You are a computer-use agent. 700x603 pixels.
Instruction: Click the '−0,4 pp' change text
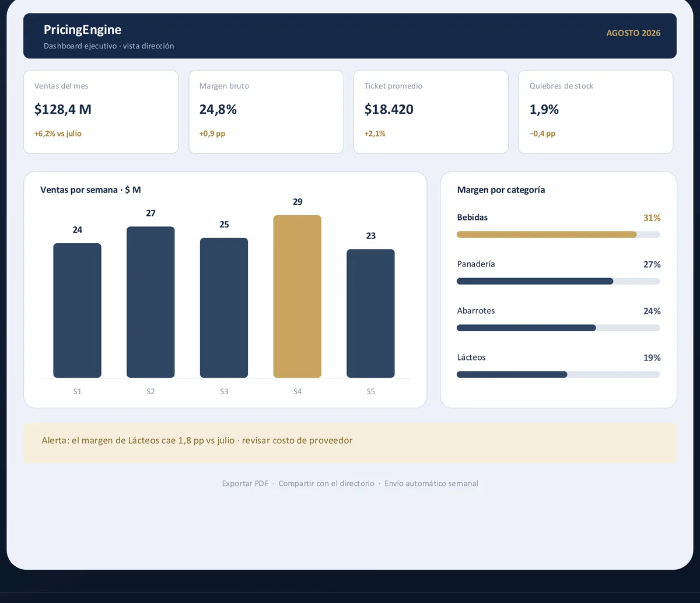[542, 134]
